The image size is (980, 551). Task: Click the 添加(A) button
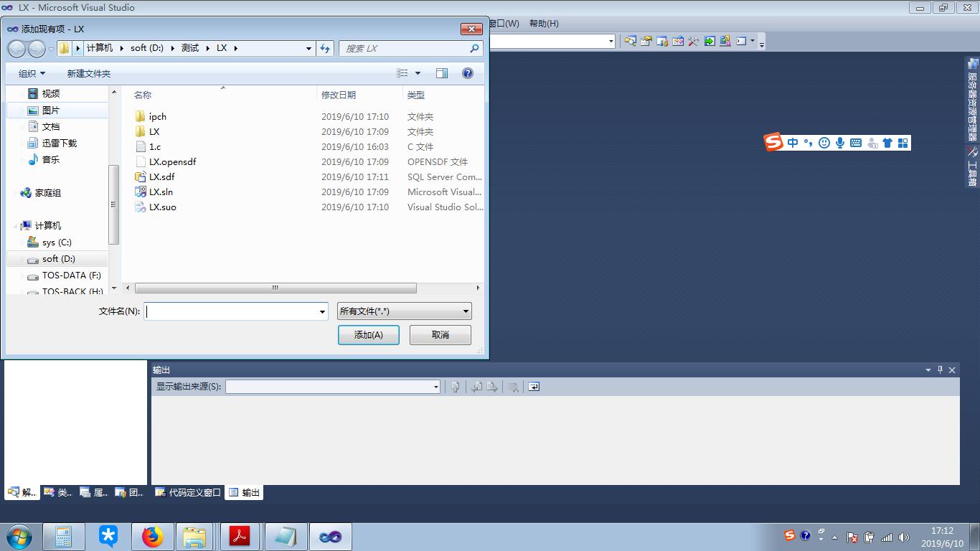pyautogui.click(x=369, y=335)
